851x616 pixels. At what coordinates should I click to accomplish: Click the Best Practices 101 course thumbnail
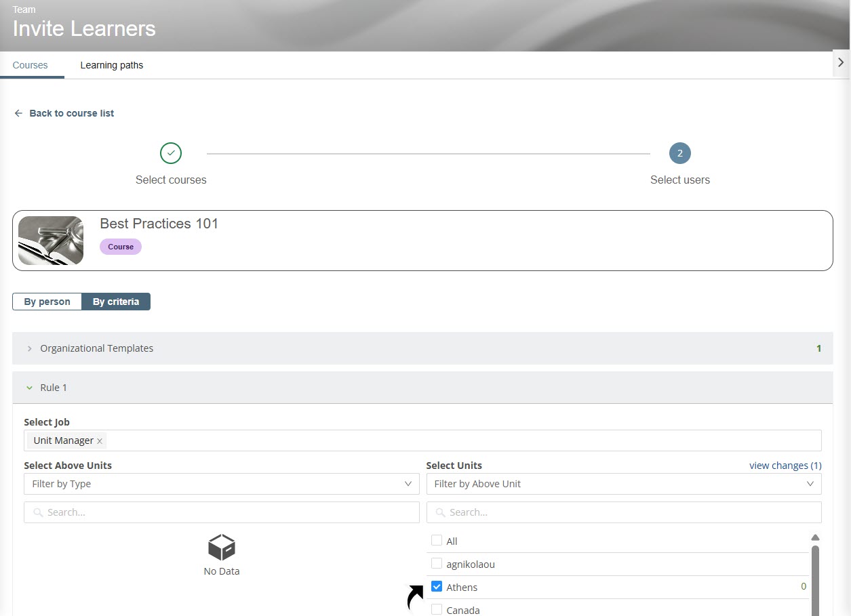pyautogui.click(x=51, y=241)
